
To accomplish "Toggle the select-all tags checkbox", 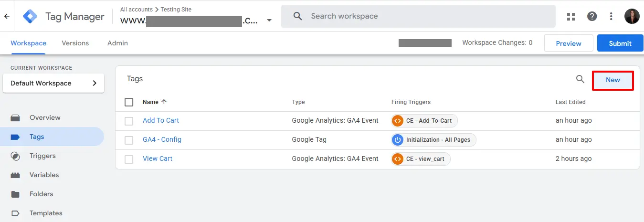I will [x=129, y=102].
